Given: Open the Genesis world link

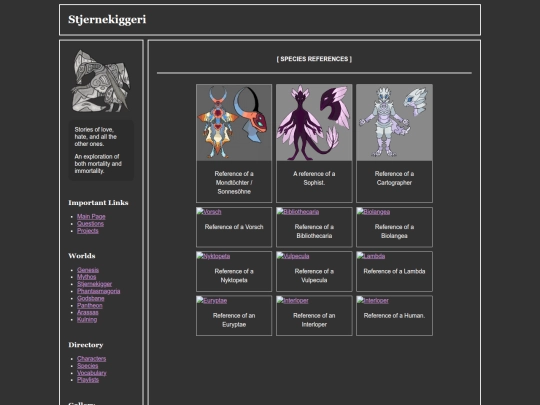Looking at the screenshot, I should 88,270.
